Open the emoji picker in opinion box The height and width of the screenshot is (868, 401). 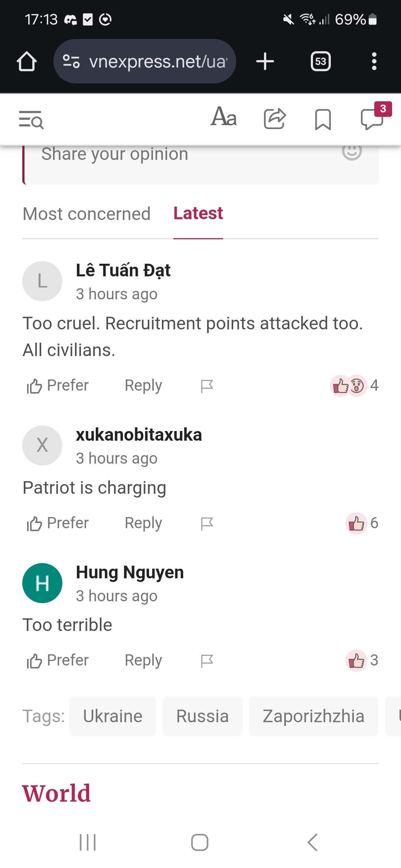click(x=352, y=151)
